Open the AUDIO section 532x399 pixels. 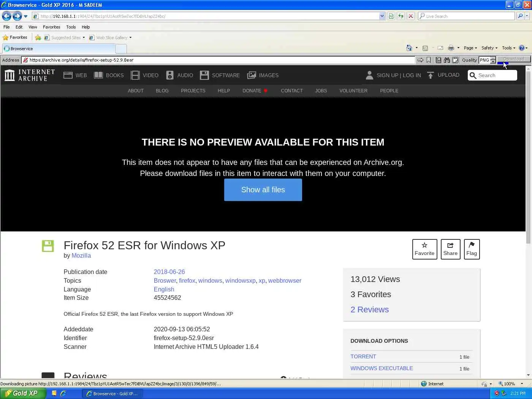[179, 75]
